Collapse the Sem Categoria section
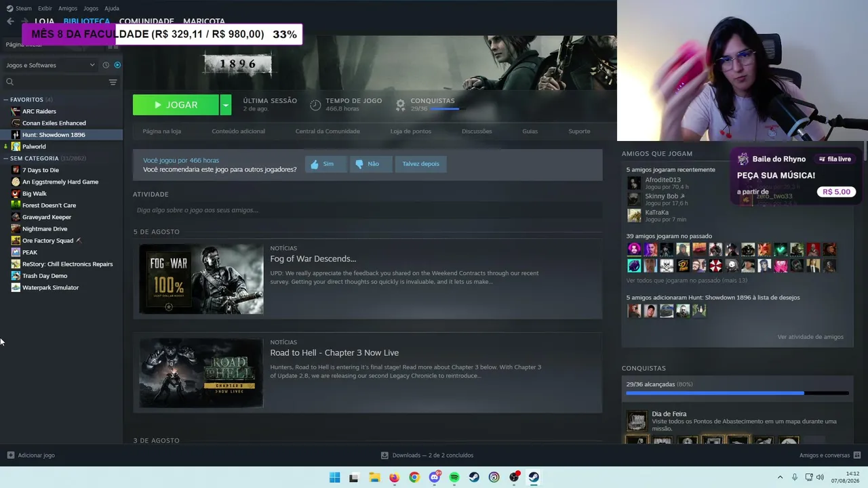 pyautogui.click(x=6, y=159)
